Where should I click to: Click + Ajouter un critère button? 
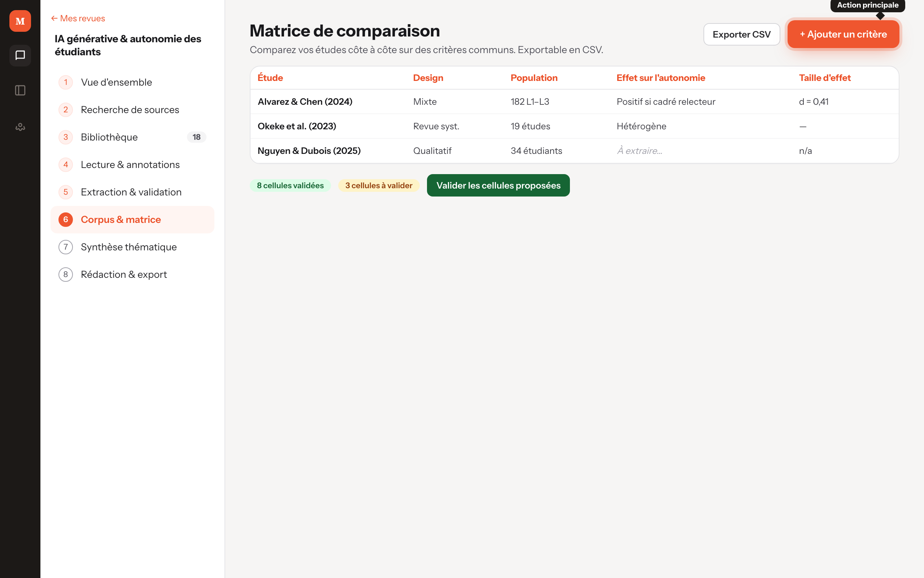843,34
